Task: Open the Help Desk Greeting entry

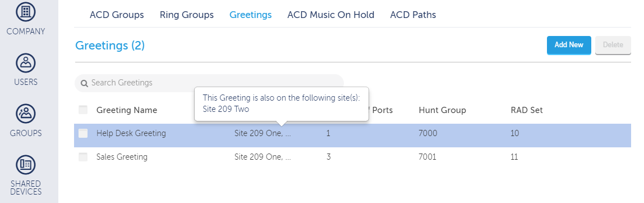Action: click(131, 133)
